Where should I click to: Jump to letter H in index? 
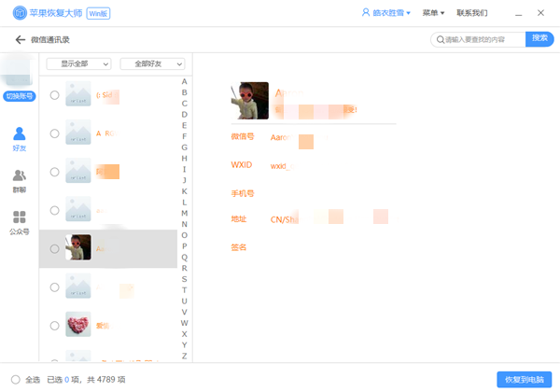click(x=184, y=159)
